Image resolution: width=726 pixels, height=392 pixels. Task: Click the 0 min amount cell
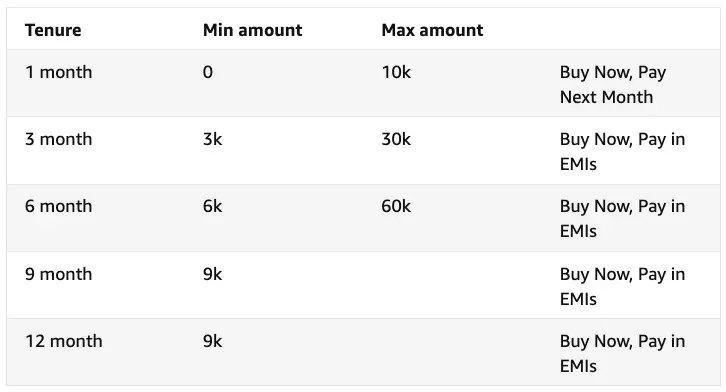click(208, 72)
